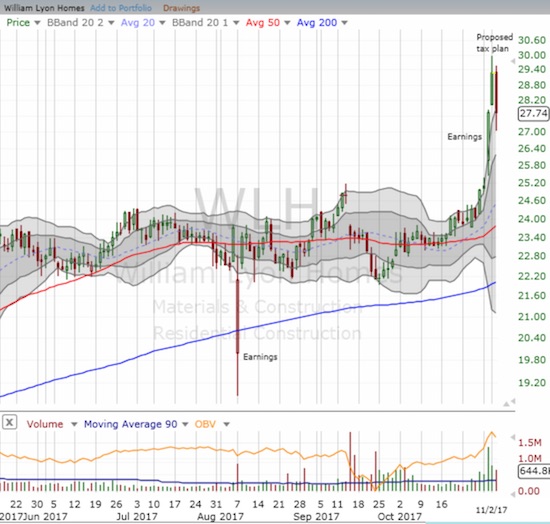Click the Aug 2017 axis label
The height and width of the screenshot is (524, 550).
pos(220,517)
